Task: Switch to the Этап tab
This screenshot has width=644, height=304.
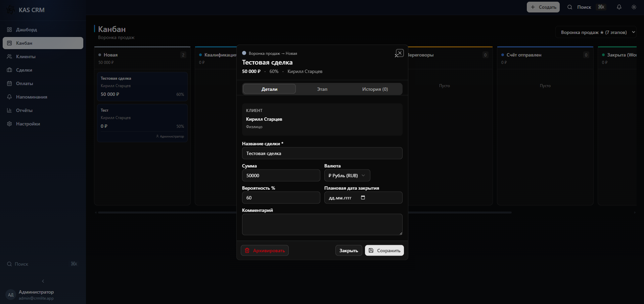Action: pos(322,89)
